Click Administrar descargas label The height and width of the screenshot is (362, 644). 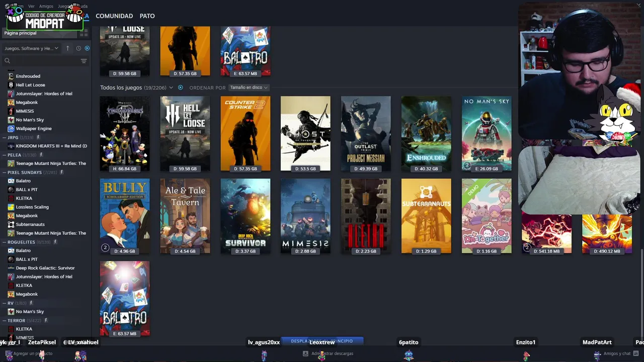(332, 353)
